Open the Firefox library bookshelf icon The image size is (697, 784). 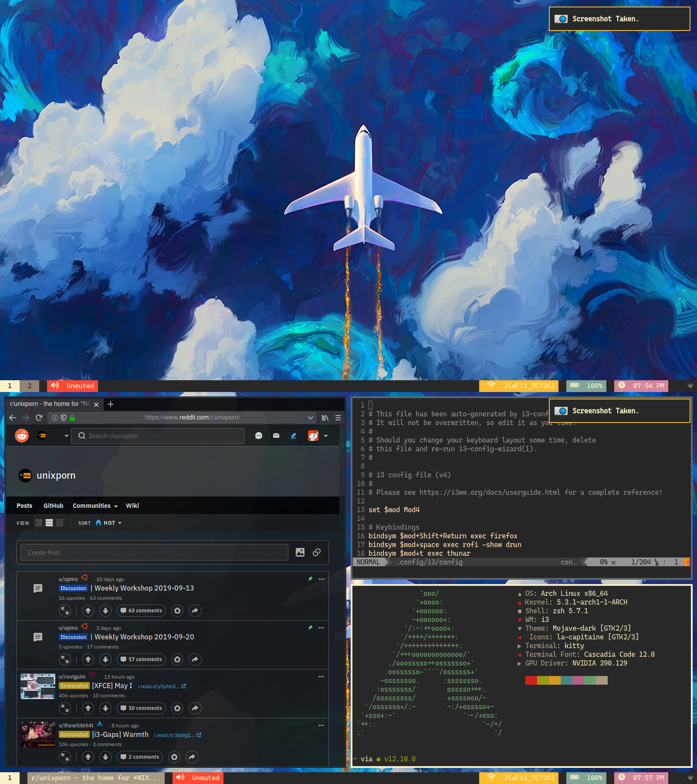[325, 417]
